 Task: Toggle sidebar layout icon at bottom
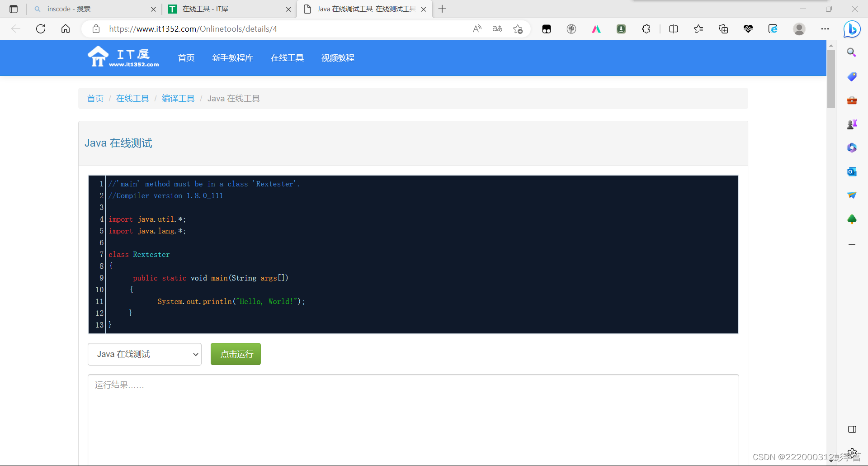click(x=852, y=429)
